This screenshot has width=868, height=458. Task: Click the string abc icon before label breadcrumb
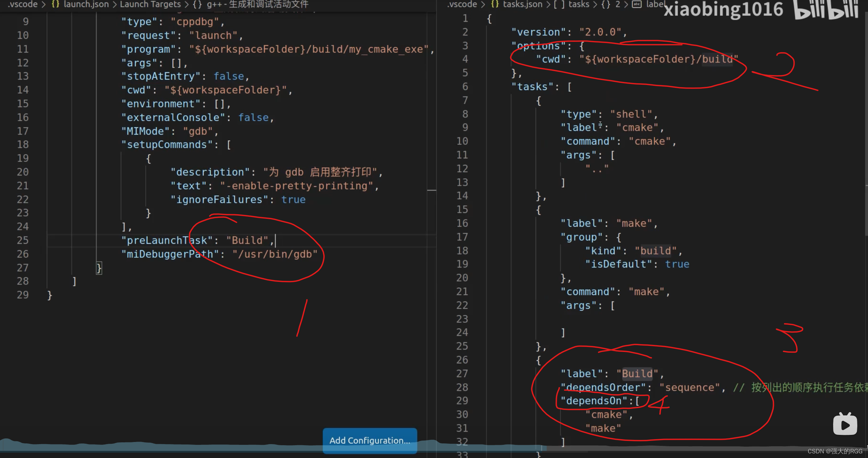637,4
